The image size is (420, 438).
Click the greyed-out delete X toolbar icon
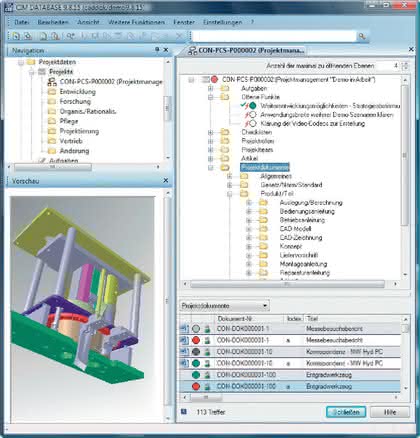pyautogui.click(x=179, y=36)
